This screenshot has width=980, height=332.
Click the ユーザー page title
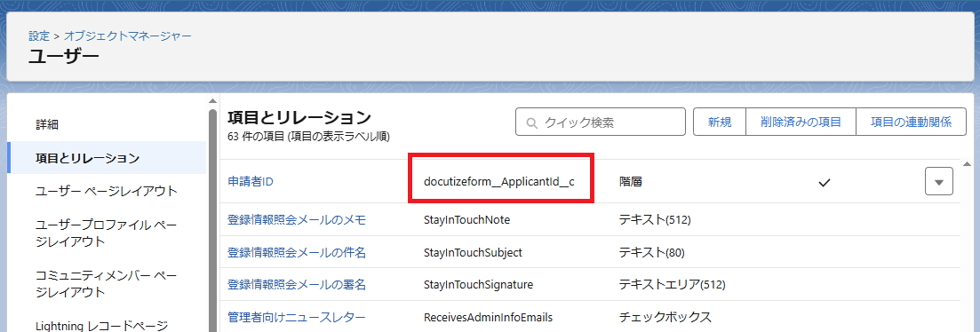point(64,56)
